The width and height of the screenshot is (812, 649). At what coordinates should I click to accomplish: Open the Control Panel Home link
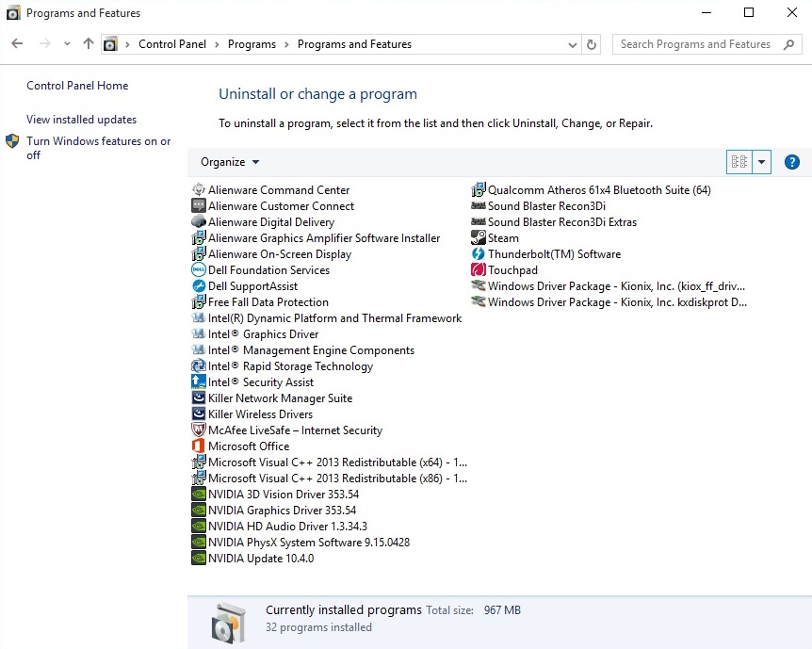[77, 86]
